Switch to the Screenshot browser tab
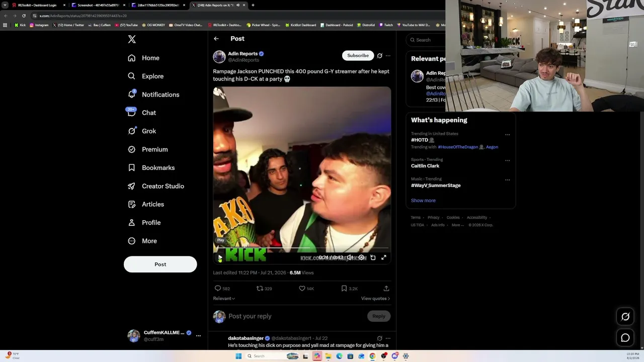644x362 pixels. click(99, 5)
